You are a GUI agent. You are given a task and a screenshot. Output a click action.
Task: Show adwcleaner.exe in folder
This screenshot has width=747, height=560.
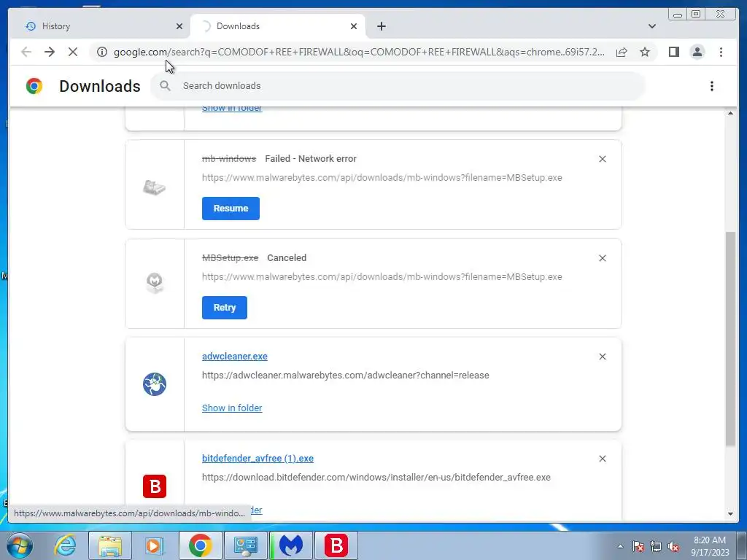tap(232, 408)
